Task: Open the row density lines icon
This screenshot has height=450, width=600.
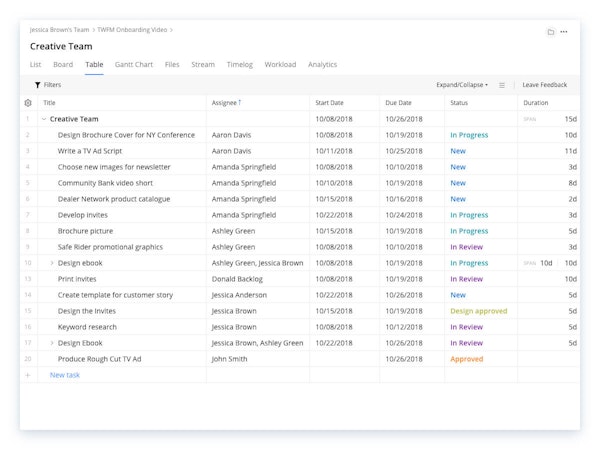Action: coord(502,85)
